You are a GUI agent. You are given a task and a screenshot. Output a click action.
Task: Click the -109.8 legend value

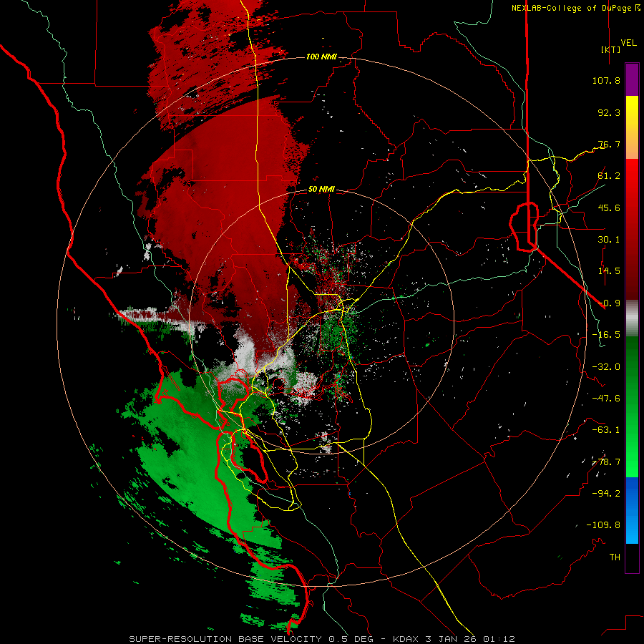point(603,525)
